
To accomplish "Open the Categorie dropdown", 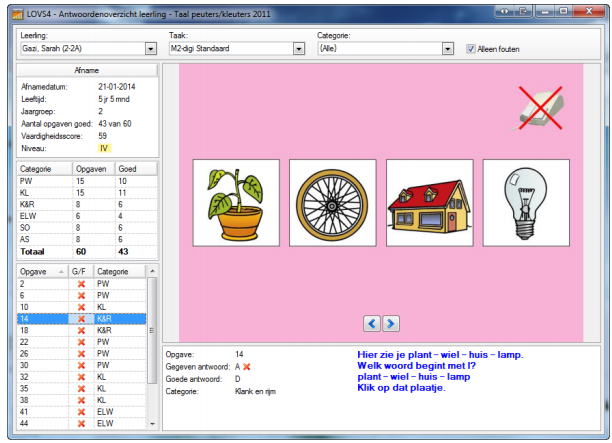I will click(x=448, y=49).
